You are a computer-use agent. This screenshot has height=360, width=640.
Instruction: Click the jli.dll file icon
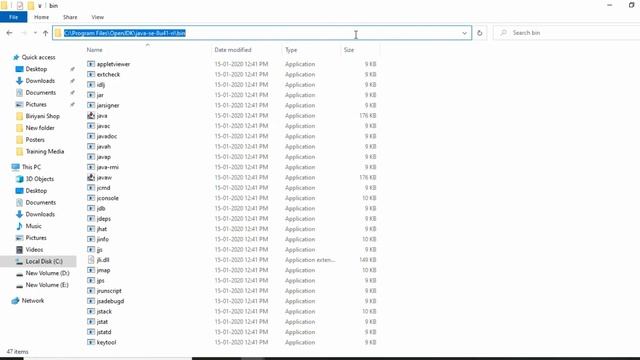(91, 260)
